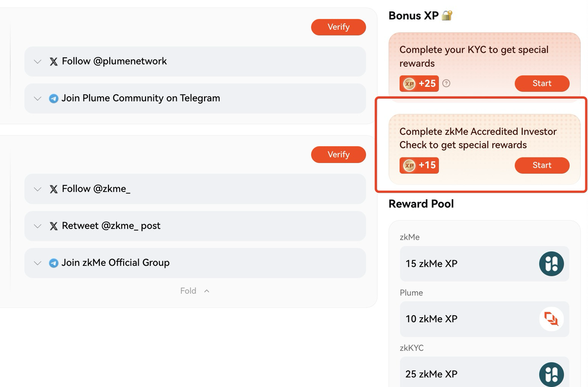Open the Follow @zkme_ task row

coord(195,189)
